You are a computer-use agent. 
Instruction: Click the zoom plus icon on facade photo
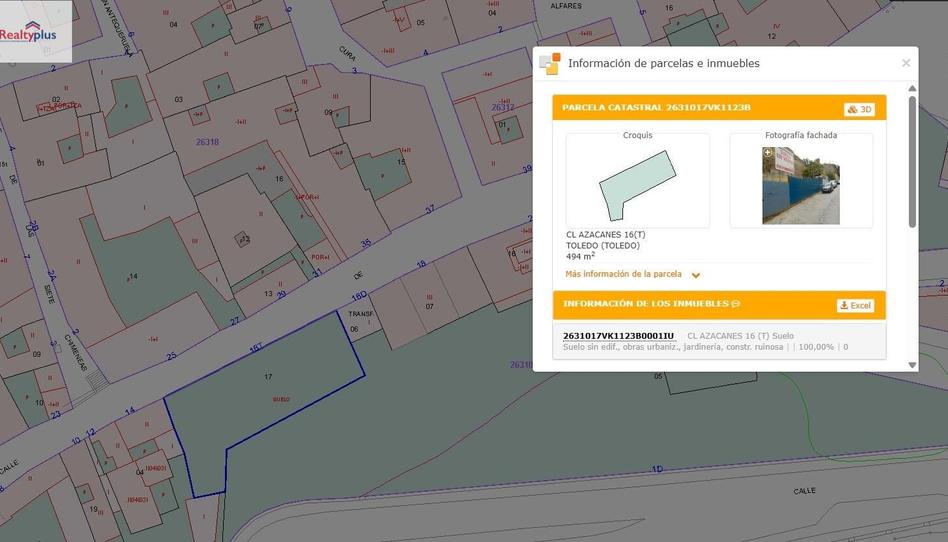coord(768,154)
